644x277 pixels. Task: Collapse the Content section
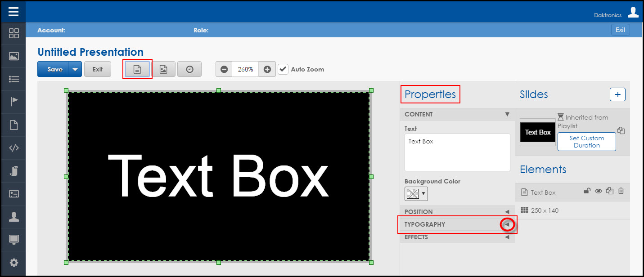[507, 114]
